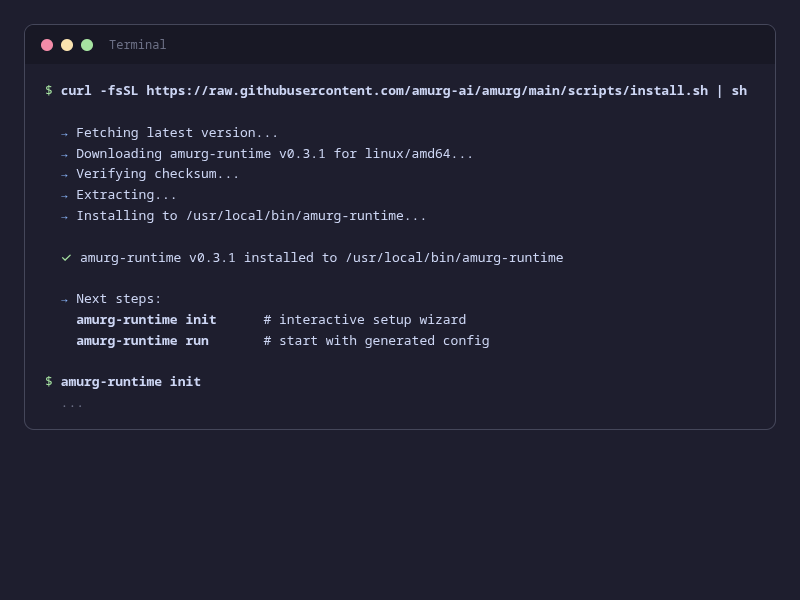The width and height of the screenshot is (800, 600).
Task: Click the arrow beside 'Next steps'
Action: tap(65, 298)
